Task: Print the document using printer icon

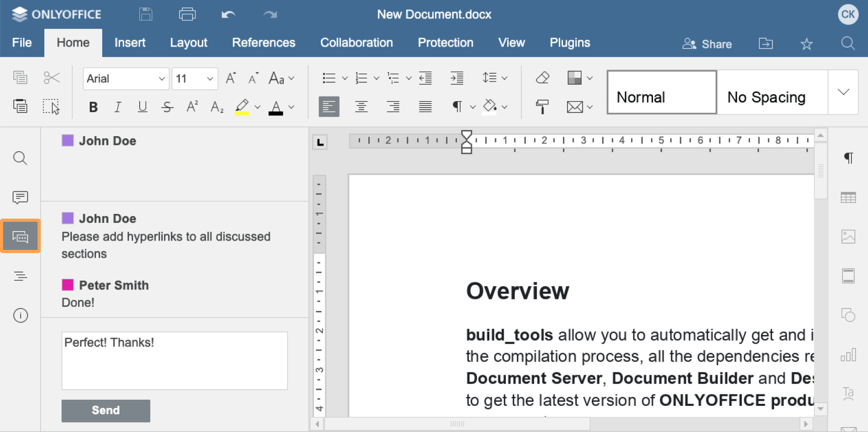Action: 187,14
